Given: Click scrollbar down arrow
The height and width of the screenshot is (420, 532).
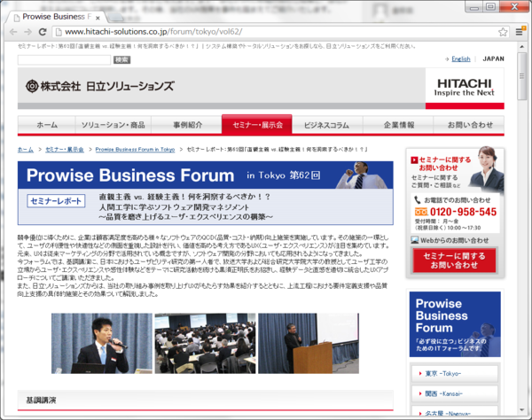Looking at the screenshot, I should point(522,410).
